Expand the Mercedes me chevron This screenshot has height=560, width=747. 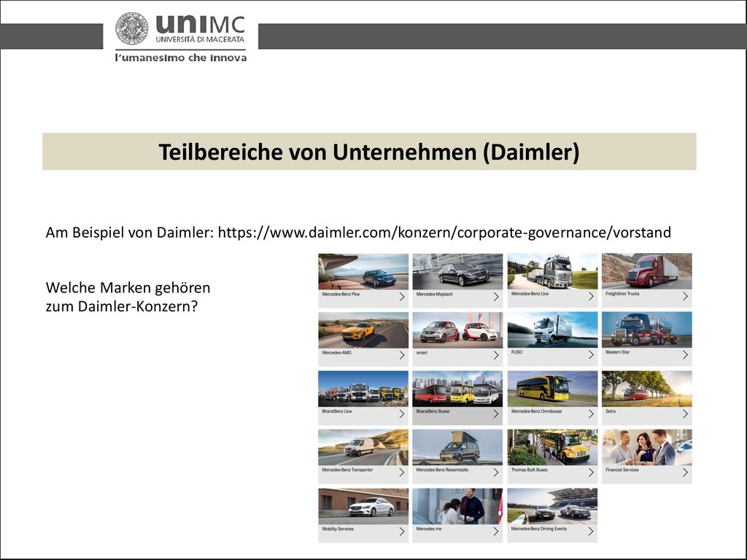coord(496,532)
